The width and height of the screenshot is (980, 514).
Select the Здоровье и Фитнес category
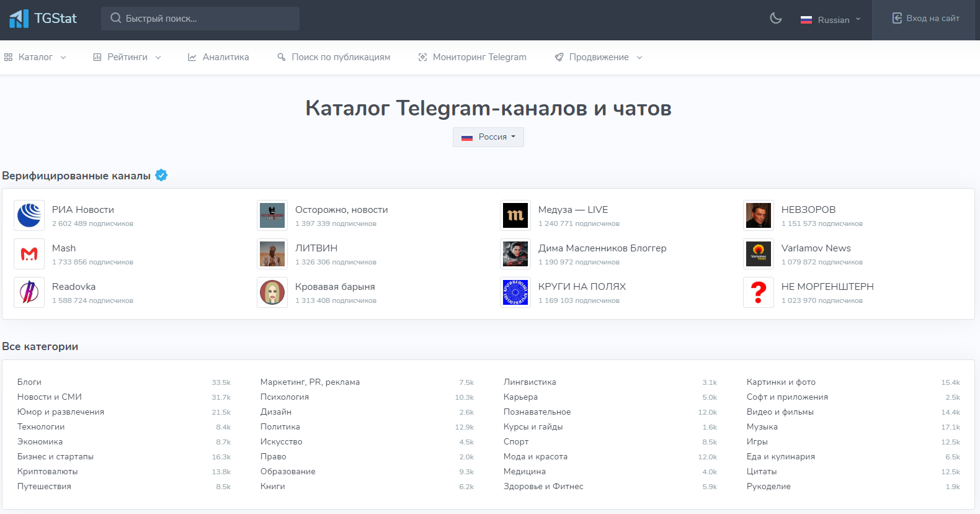click(543, 487)
